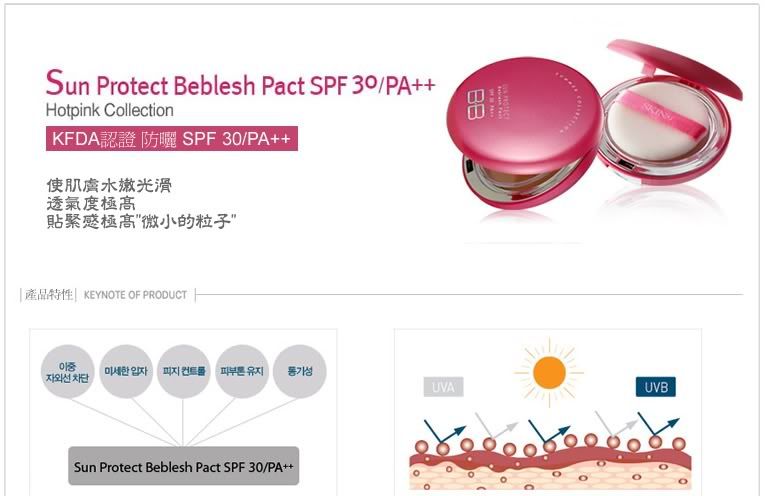Click the '피부톤 유지' feature circle
Viewport: 765px width, 496px height.
[x=242, y=371]
